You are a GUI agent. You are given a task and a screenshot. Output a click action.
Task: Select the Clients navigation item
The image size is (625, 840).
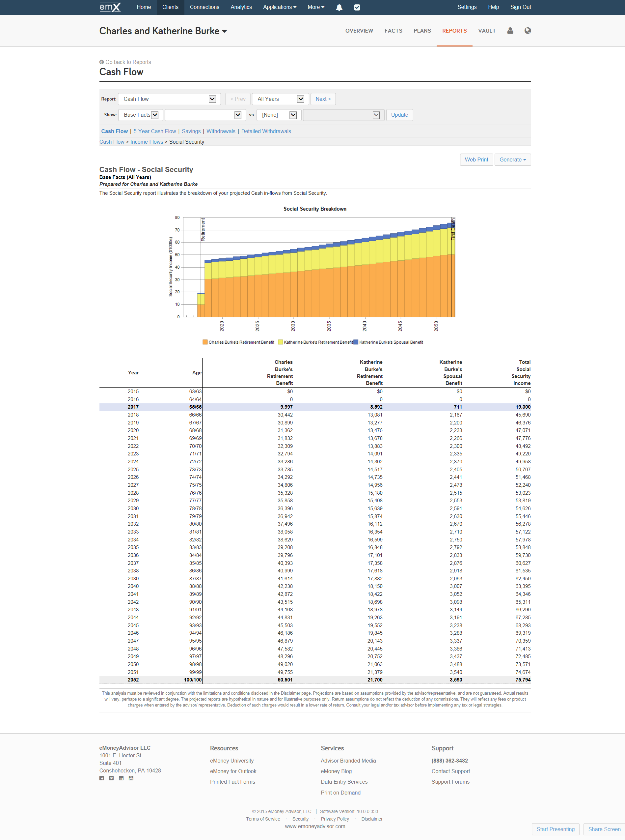170,7
